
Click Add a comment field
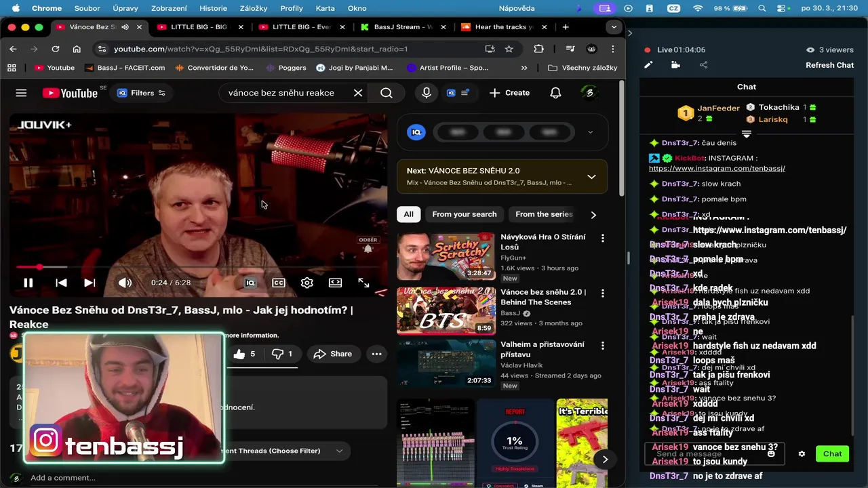[63, 478]
